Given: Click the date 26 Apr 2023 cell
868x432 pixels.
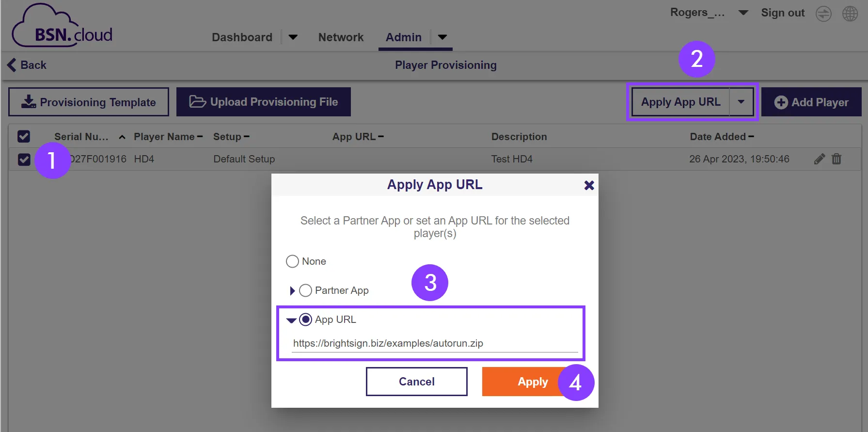Looking at the screenshot, I should pos(739,159).
